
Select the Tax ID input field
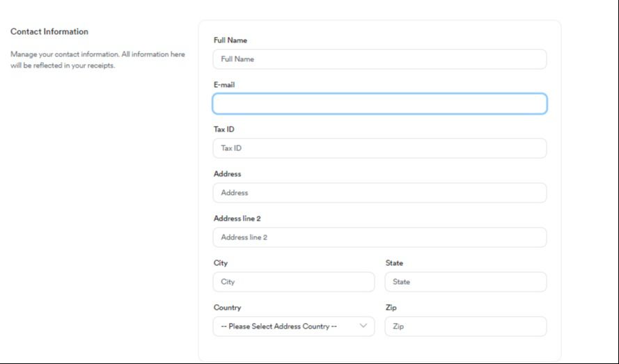[x=379, y=148]
